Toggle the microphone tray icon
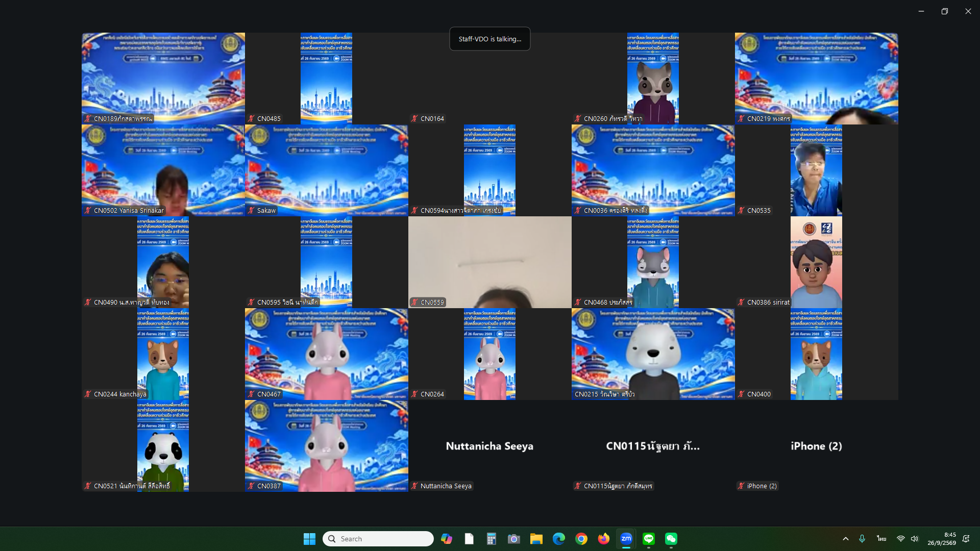 (x=862, y=539)
